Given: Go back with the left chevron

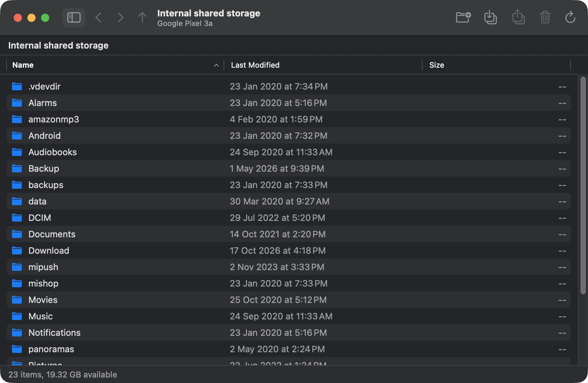Looking at the screenshot, I should coord(98,17).
